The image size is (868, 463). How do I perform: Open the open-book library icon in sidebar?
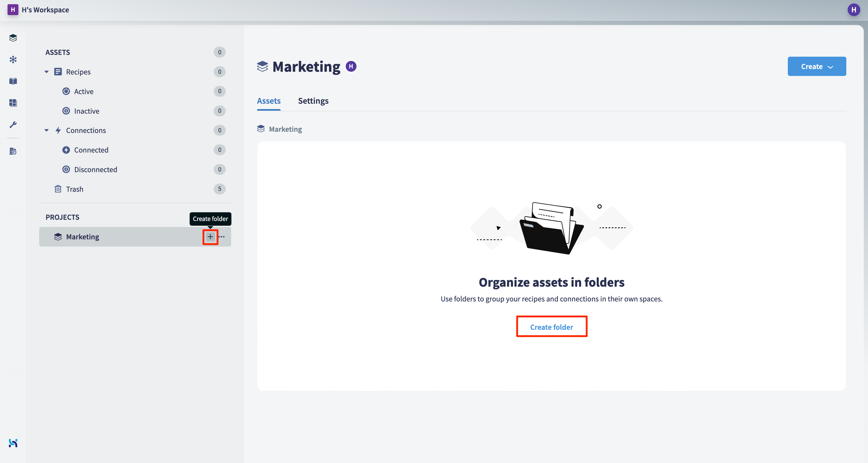tap(13, 81)
